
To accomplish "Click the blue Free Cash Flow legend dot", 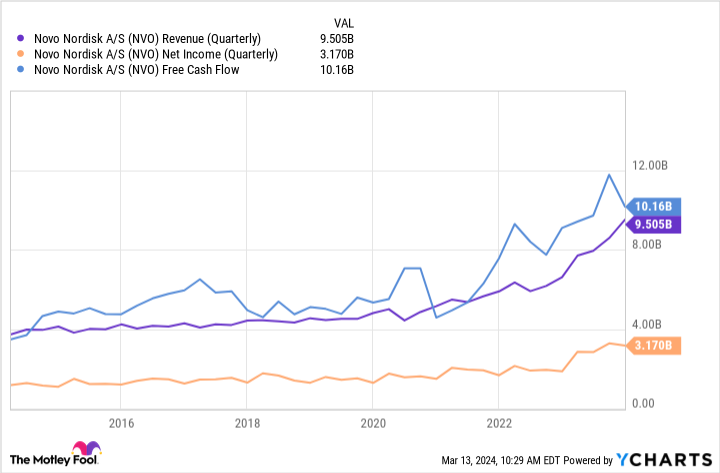I will pyautogui.click(x=20, y=70).
